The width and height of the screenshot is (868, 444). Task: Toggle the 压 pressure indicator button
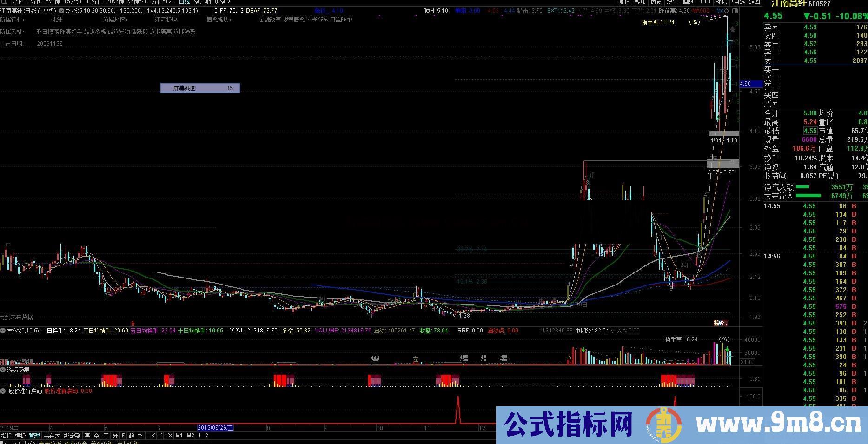[x=105, y=436]
